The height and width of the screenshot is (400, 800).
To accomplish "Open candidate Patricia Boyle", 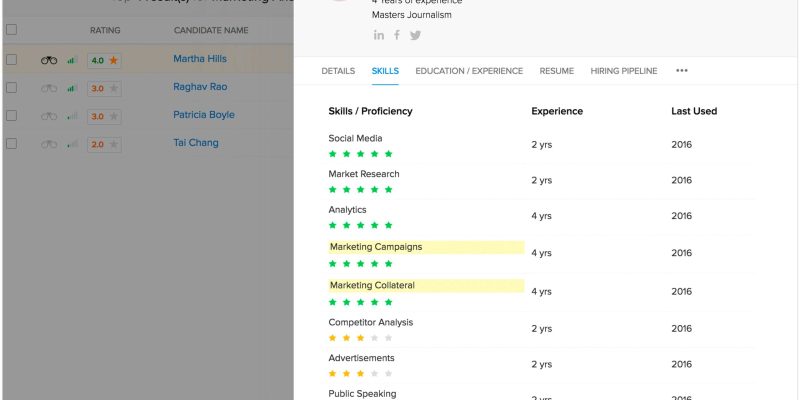I will (204, 115).
